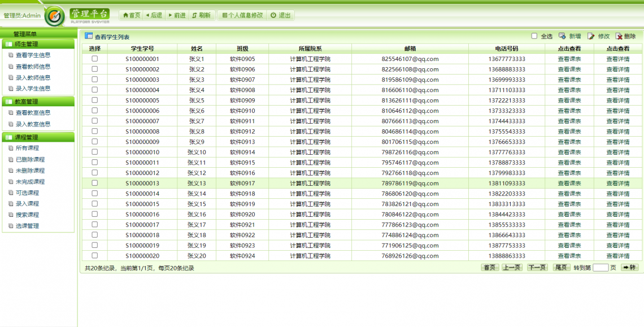Click the 课程管理 section header icon
This screenshot has height=327, width=644.
[9, 137]
